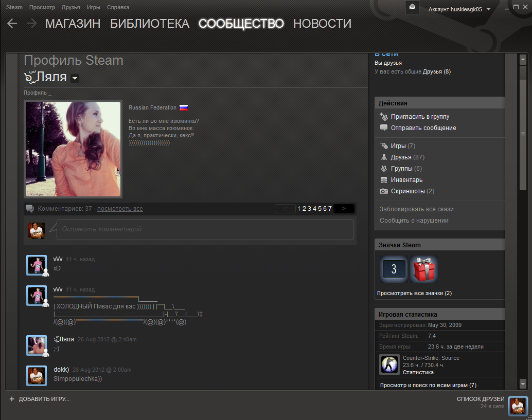Open Игры (7) list
This screenshot has width=532, height=420.
(x=403, y=146)
